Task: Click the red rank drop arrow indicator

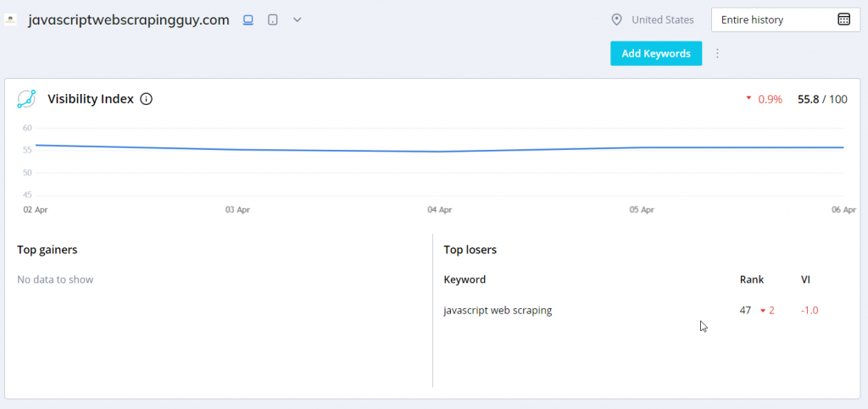Action: pos(762,311)
